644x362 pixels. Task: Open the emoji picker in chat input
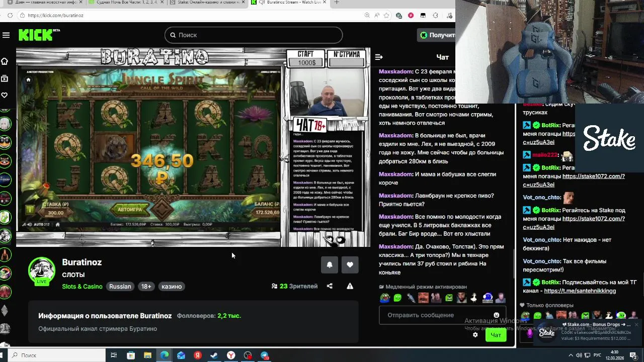pos(496,315)
